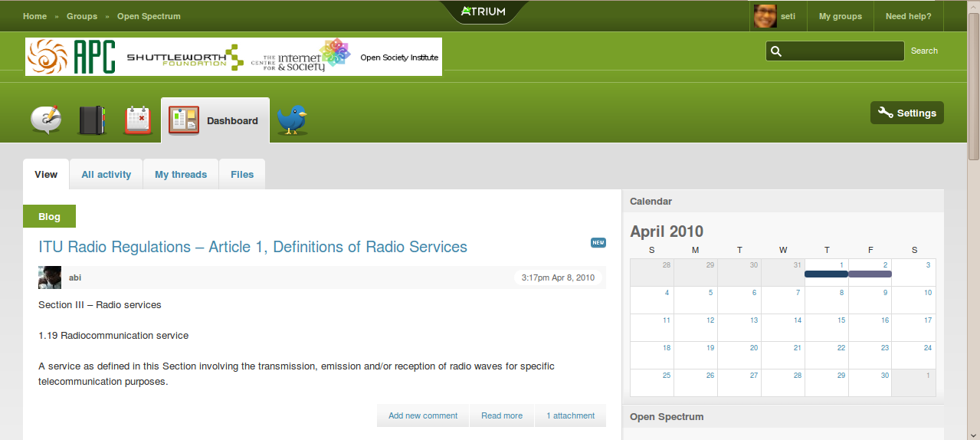Click the Twitter blue bird icon
This screenshot has width=980, height=440.
[x=292, y=120]
